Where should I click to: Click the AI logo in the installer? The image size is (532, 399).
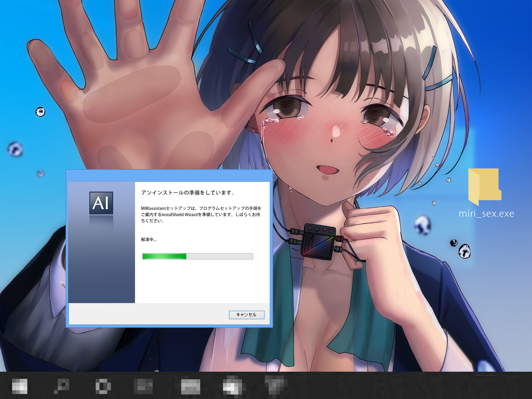click(101, 203)
